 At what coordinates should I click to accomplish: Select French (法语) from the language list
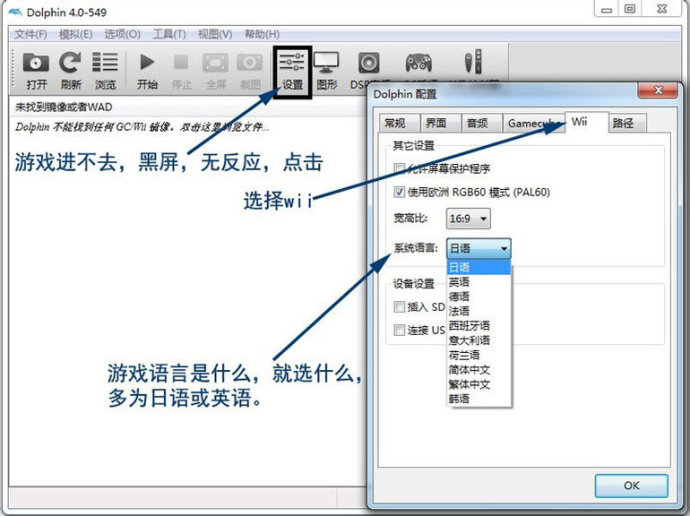tap(479, 311)
